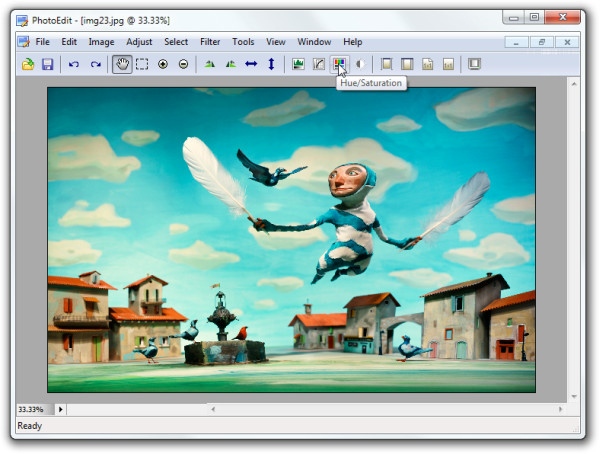Viewport: 600px width, 454px height.
Task: Open the Filter menu
Action: pos(210,42)
